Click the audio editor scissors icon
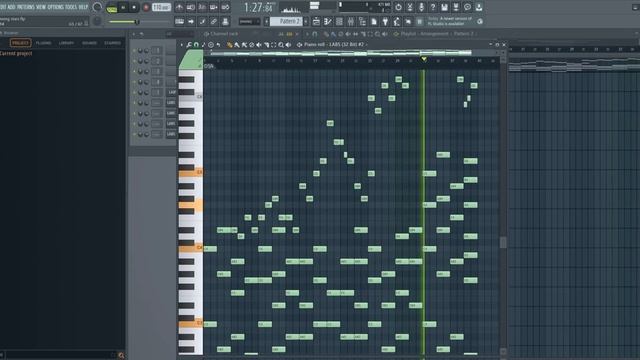Screen dimensions: 640x360 click(409, 7)
